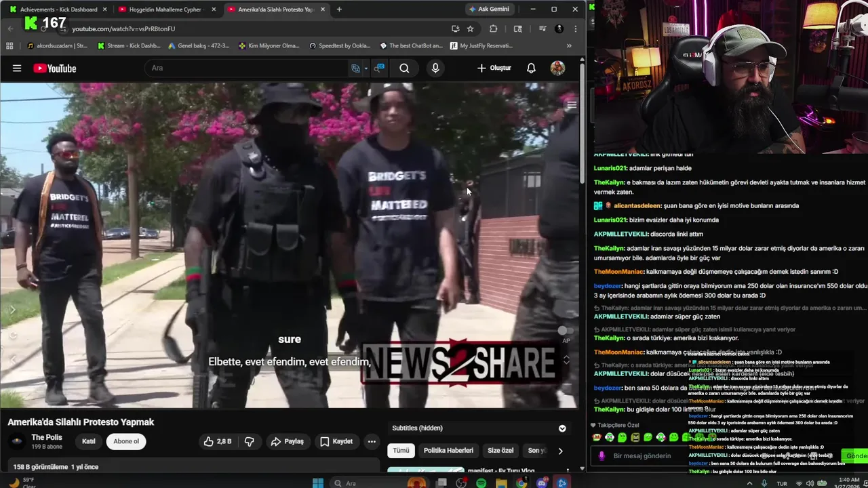Screen dimensions: 868x488
Task: Open Discord from the taskbar
Action: 542,483
